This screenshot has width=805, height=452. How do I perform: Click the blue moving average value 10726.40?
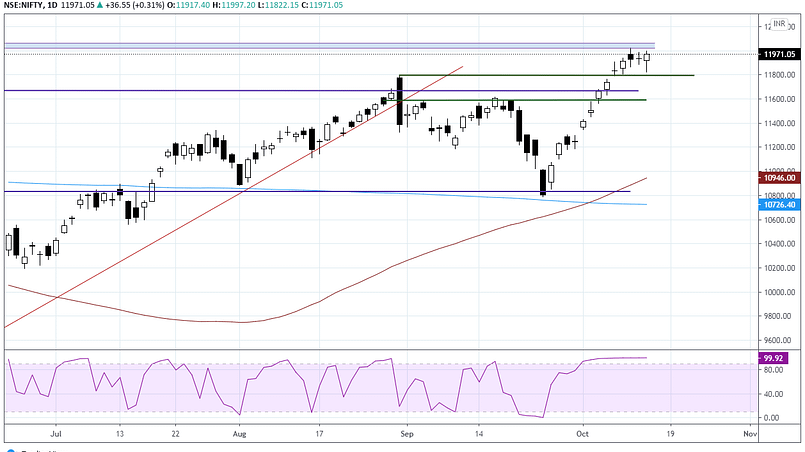pyautogui.click(x=779, y=204)
